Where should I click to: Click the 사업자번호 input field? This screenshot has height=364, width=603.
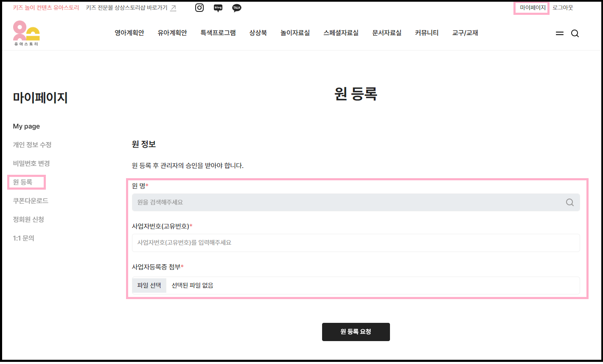pos(356,243)
